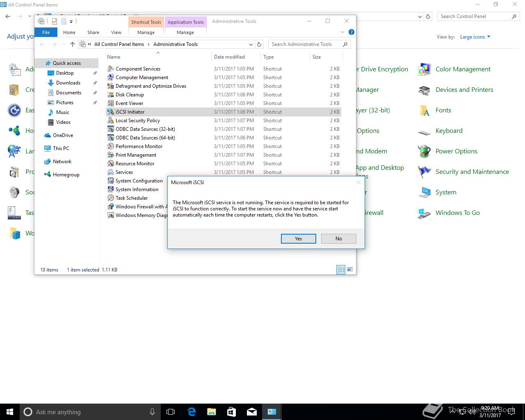Viewport: 525px width, 420px height.
Task: Open Devices and Printers in Control Panel
Action: click(456, 90)
